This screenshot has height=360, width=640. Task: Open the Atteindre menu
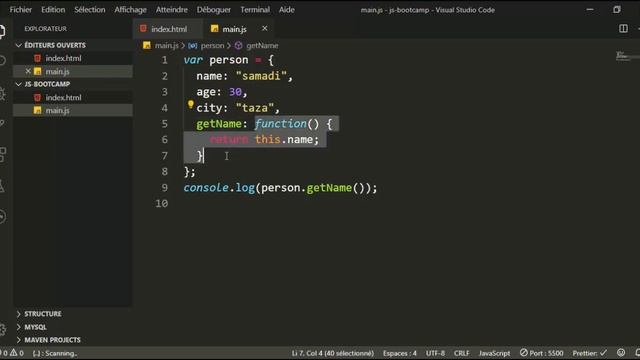point(172,10)
